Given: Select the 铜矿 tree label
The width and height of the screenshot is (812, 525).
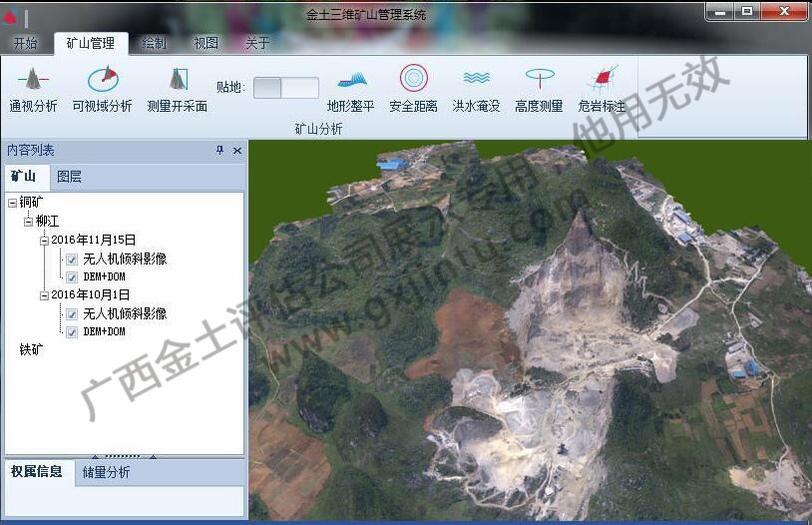Looking at the screenshot, I should [31, 203].
